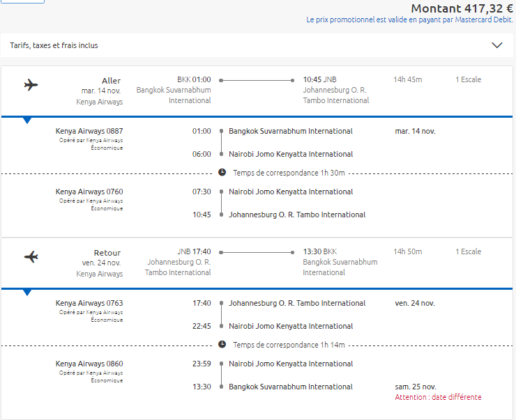The image size is (516, 420).
Task: Click the outbound flight airplane icon
Action: tap(31, 85)
